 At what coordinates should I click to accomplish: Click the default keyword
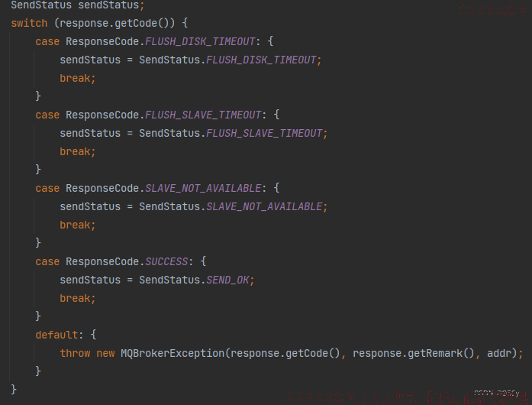click(56, 335)
